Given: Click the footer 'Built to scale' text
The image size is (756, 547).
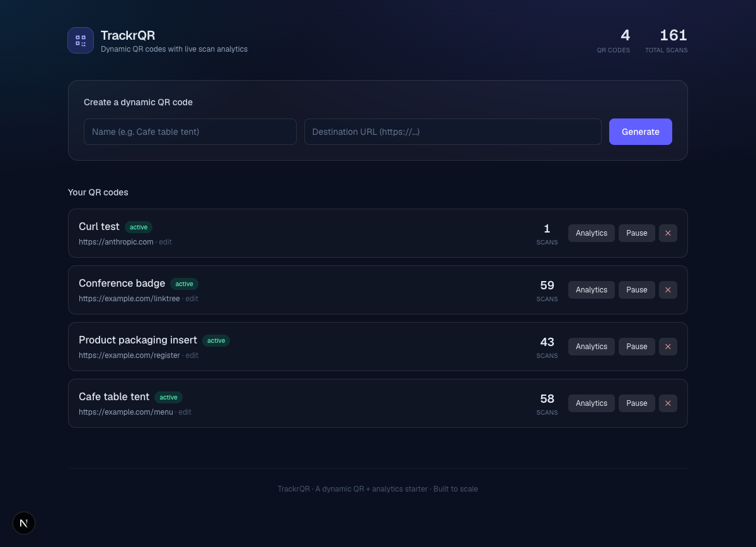Looking at the screenshot, I should pyautogui.click(x=455, y=489).
